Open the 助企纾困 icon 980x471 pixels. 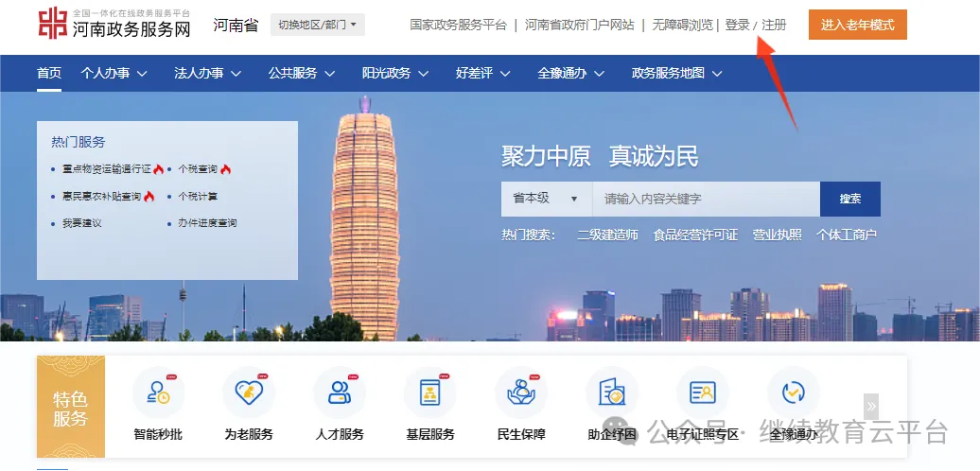coord(612,392)
